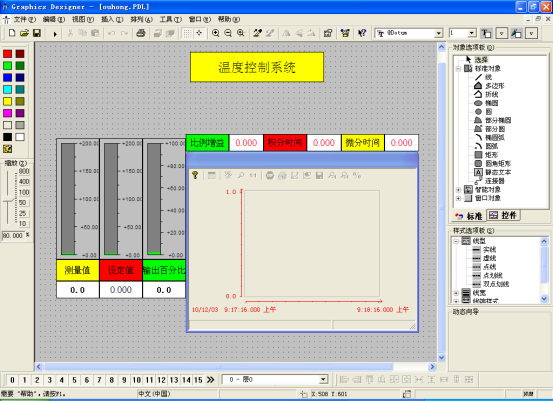Toggle layer 0 visibility button
553x401 pixels.
click(12, 380)
